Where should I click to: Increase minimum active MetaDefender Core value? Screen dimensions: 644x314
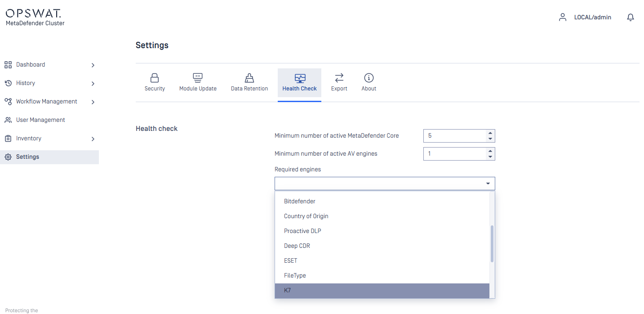[x=490, y=133]
